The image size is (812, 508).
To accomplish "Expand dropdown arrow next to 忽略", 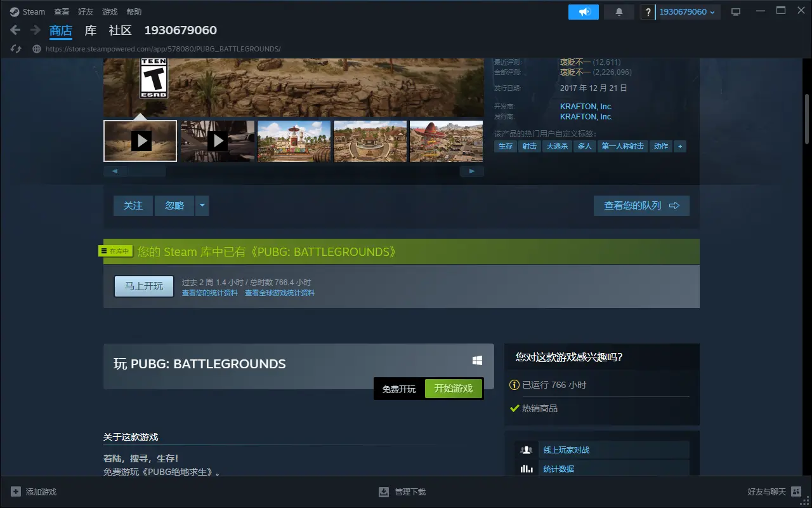I will click(202, 206).
